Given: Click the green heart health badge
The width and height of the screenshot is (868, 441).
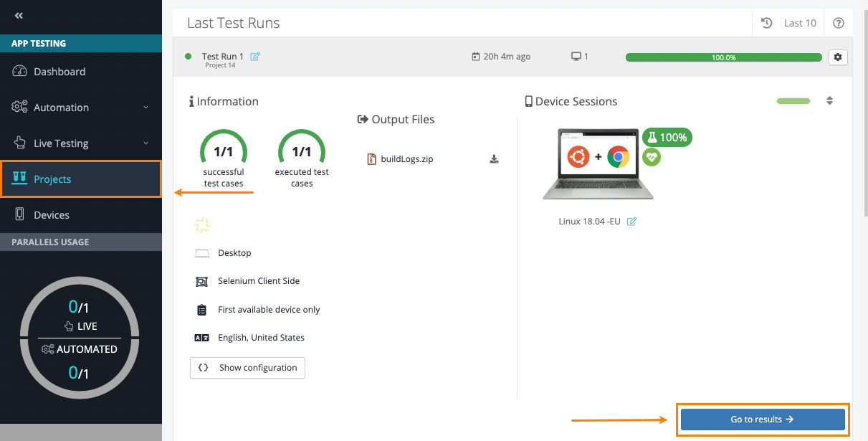Looking at the screenshot, I should pyautogui.click(x=651, y=157).
